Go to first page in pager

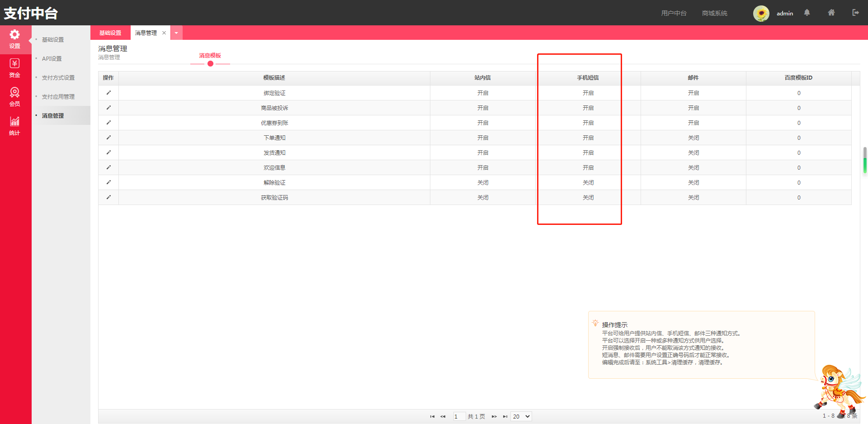(432, 416)
